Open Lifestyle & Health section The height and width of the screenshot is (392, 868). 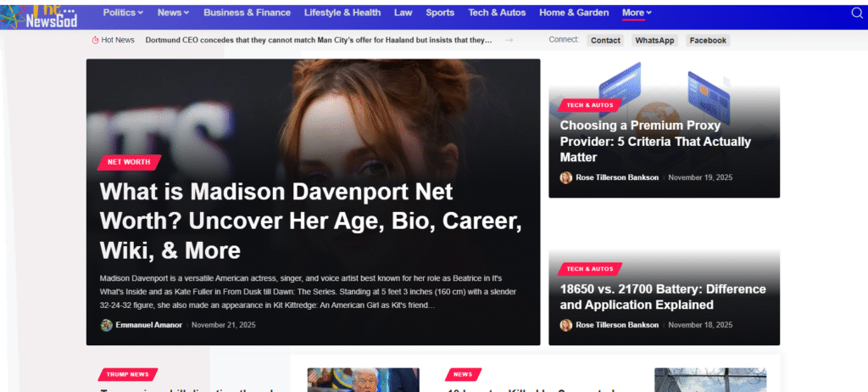pos(342,13)
